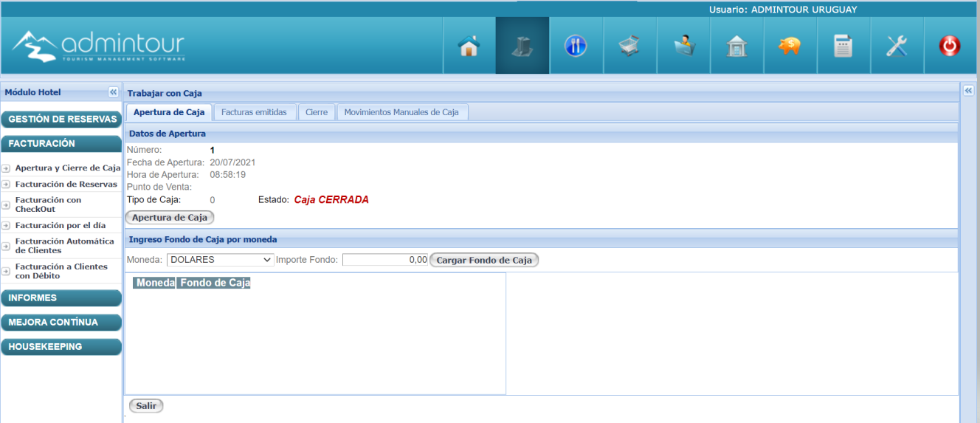
Task: Click Cargar Fondo de Caja button
Action: tap(484, 260)
